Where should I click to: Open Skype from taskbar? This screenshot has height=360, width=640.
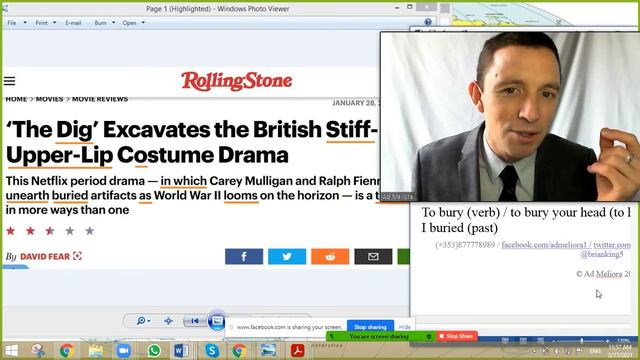pyautogui.click(x=212, y=351)
